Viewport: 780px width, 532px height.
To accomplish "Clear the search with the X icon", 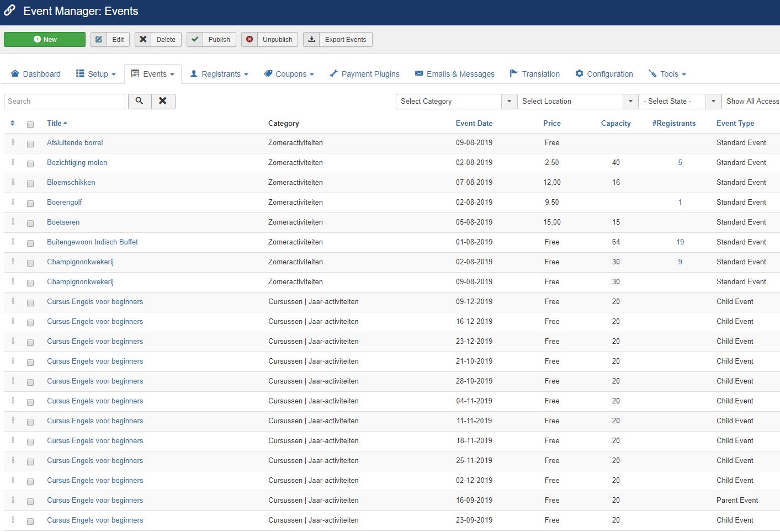I will 163,101.
